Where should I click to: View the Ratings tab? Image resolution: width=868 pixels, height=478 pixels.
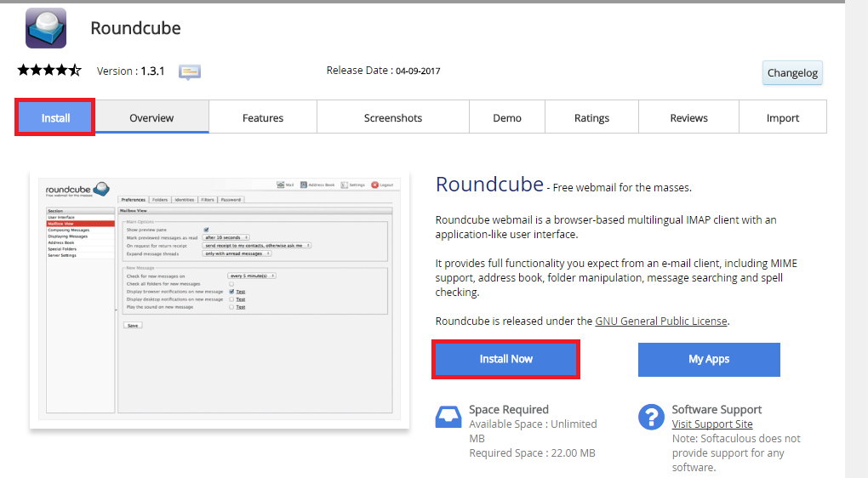(x=591, y=117)
